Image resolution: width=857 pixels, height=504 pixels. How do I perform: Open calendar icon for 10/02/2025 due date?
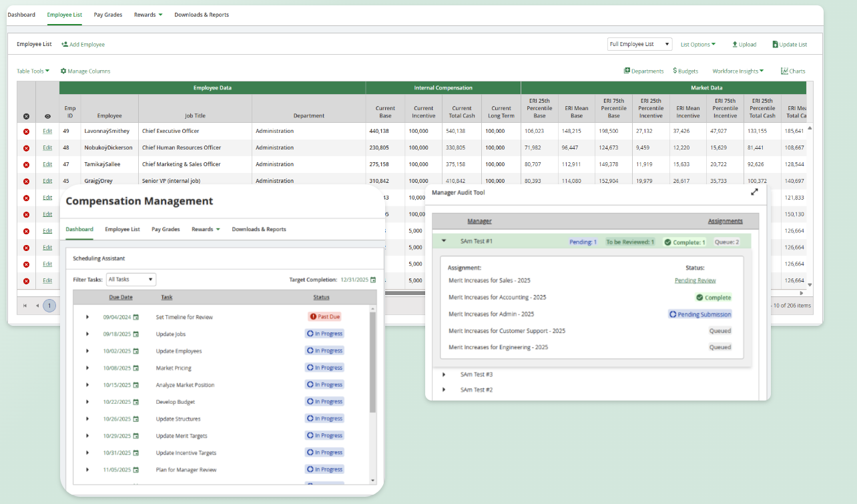click(136, 351)
